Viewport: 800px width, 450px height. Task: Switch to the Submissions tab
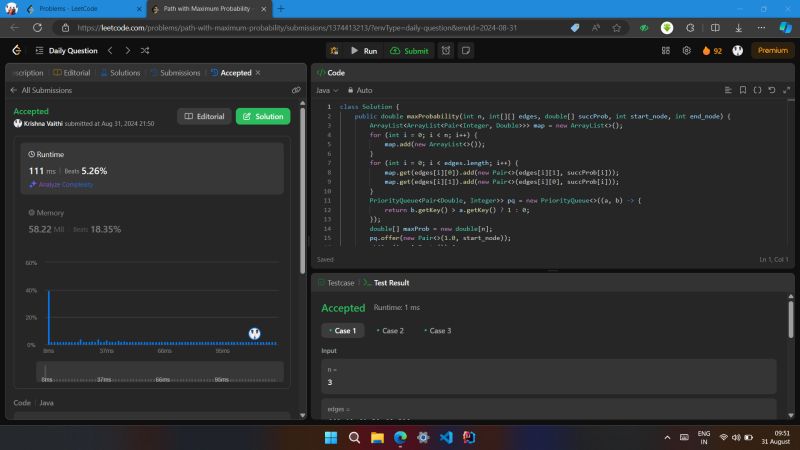pos(177,73)
